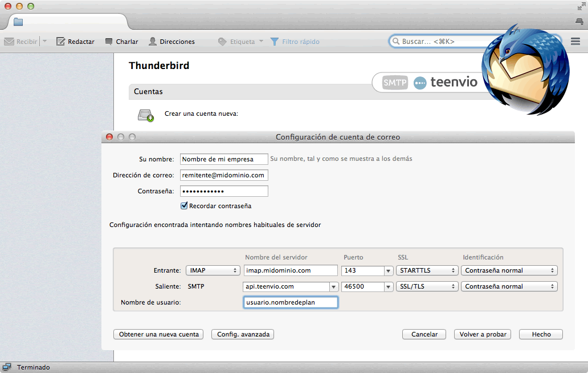
Task: Click the status bar connection icon
Action: point(7,367)
